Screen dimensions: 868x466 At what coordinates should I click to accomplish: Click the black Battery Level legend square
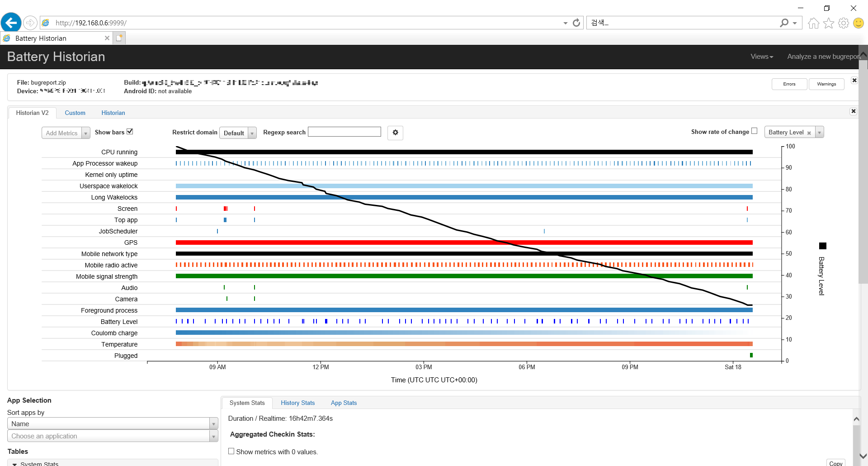[x=823, y=246]
